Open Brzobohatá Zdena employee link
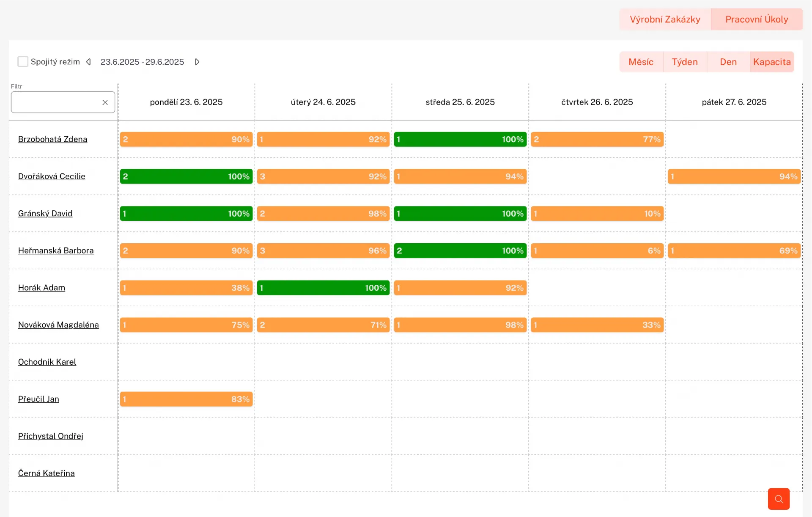The height and width of the screenshot is (517, 812). [x=52, y=139]
